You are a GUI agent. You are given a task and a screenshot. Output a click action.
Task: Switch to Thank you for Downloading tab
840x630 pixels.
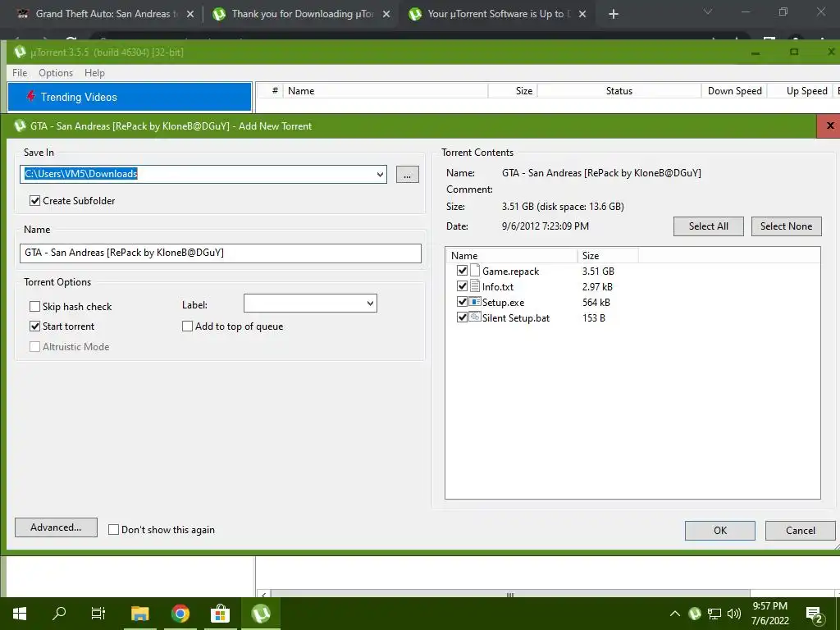[300, 15]
